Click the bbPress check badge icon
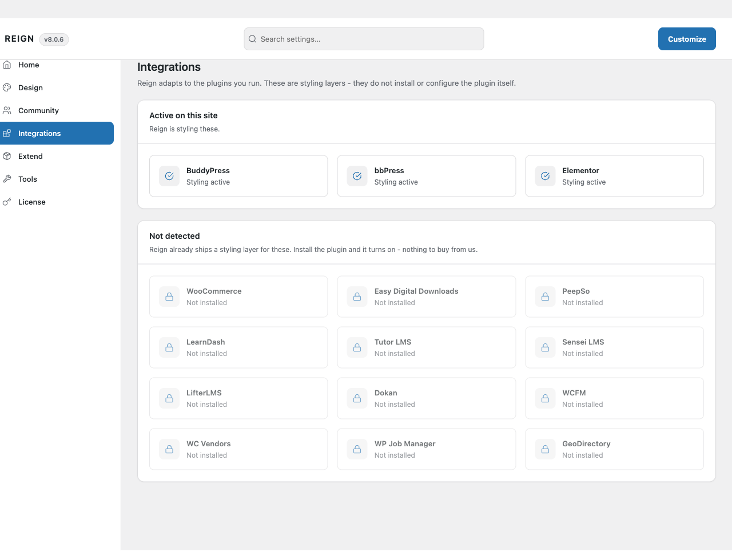Screen dimensions: 732x560 [357, 176]
